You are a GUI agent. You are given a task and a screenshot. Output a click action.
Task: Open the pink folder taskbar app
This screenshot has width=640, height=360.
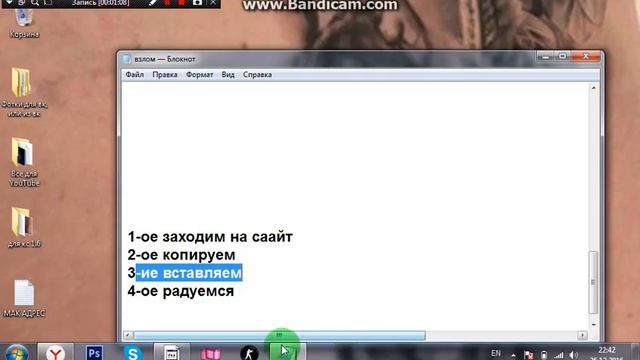pyautogui.click(x=211, y=353)
